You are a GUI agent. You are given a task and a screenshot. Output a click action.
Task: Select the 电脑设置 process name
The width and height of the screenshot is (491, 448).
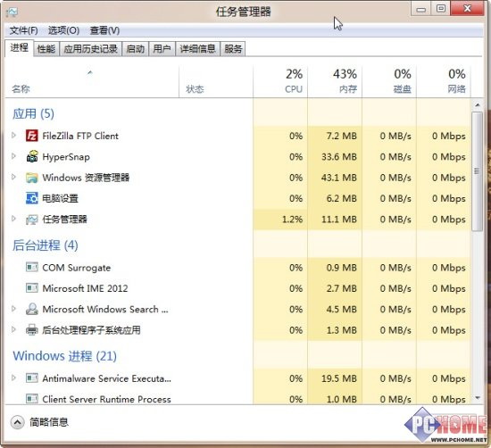[x=60, y=198]
